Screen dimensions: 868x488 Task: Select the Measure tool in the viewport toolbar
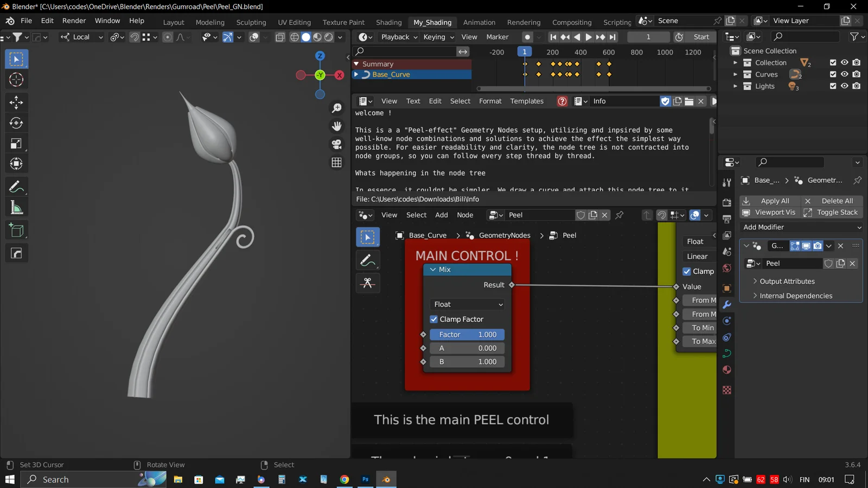[x=16, y=207]
